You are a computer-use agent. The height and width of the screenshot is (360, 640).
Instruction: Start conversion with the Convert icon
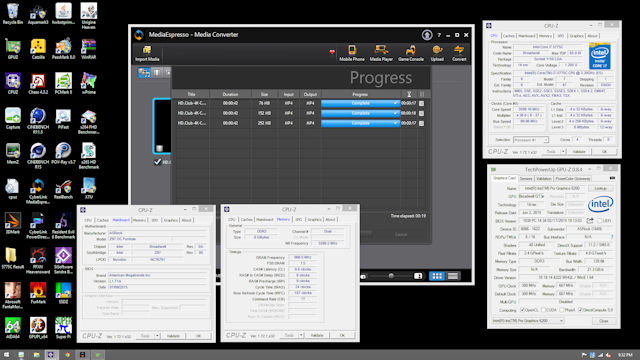(459, 53)
